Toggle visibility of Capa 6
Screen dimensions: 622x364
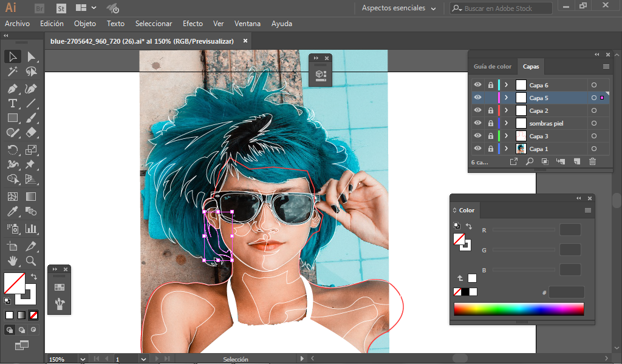477,85
